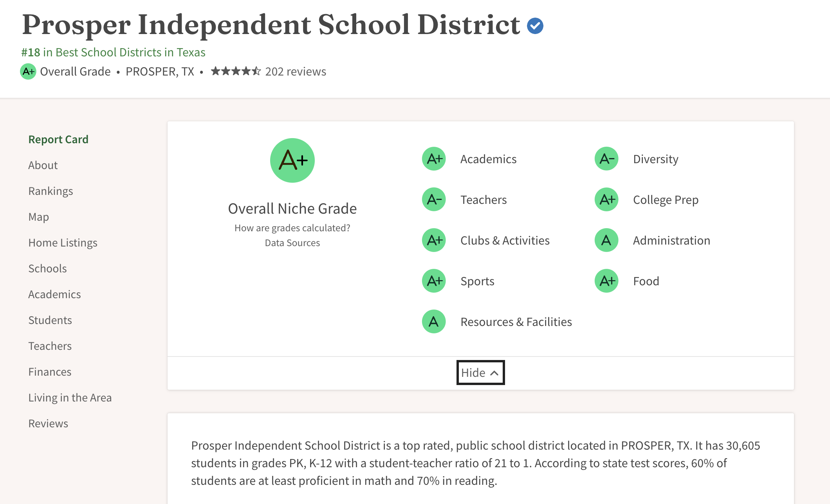Open the Finances sidebar section
The image size is (830, 504).
50,372
